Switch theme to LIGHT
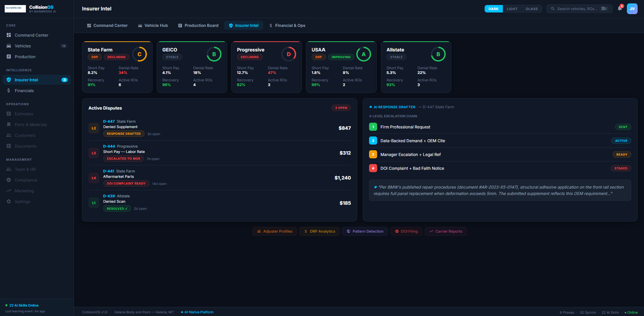Image resolution: width=644 pixels, height=316 pixels. 512,9
